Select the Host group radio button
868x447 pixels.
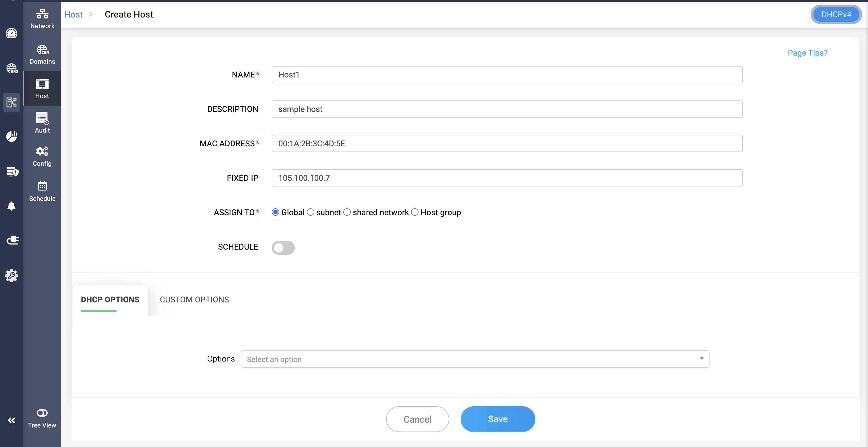click(x=415, y=212)
